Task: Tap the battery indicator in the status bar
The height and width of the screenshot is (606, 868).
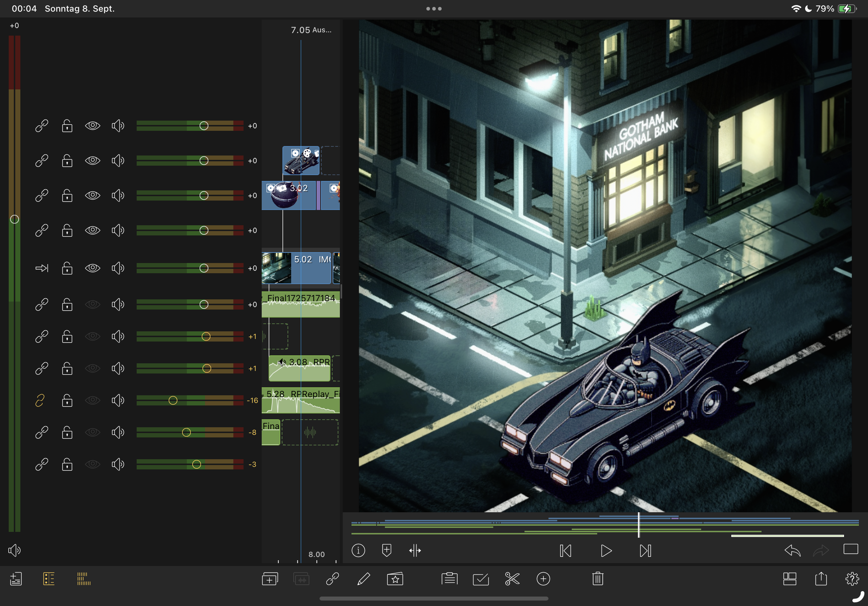Action: coord(847,9)
